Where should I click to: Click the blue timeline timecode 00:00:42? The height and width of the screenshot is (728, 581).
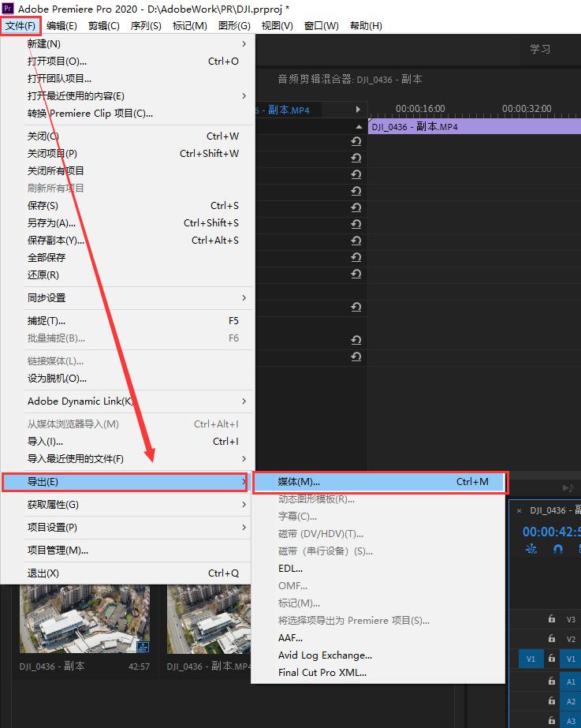pyautogui.click(x=552, y=532)
